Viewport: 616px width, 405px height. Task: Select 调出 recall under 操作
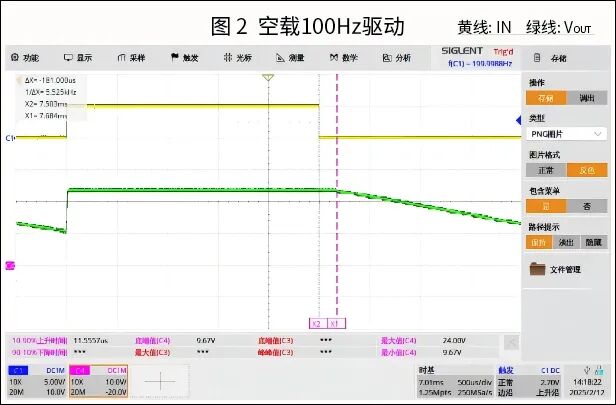(587, 98)
